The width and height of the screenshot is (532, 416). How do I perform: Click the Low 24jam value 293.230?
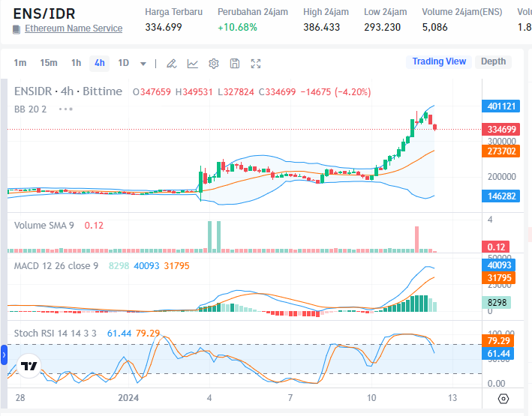(383, 28)
